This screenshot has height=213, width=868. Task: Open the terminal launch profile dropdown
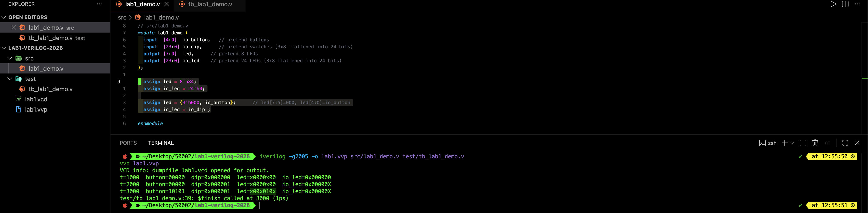[792, 143]
